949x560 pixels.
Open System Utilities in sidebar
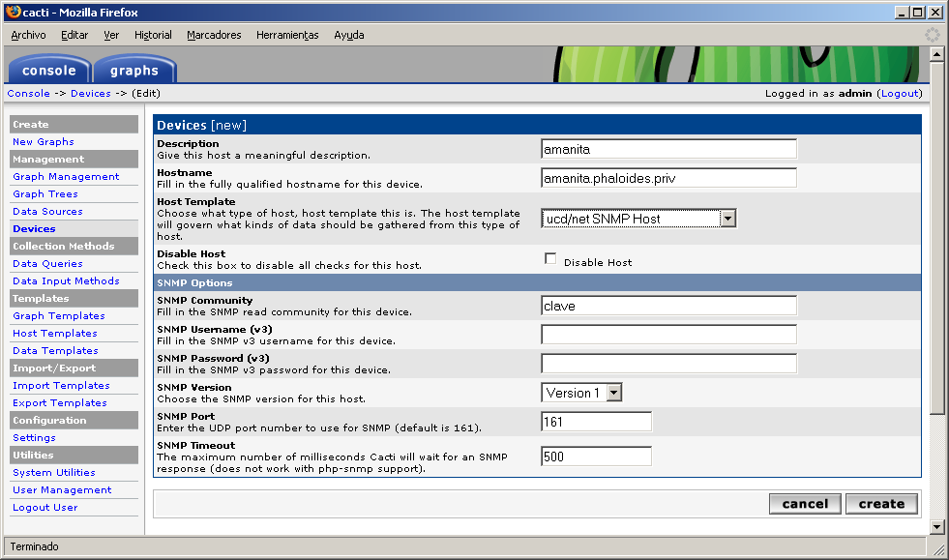(x=54, y=473)
